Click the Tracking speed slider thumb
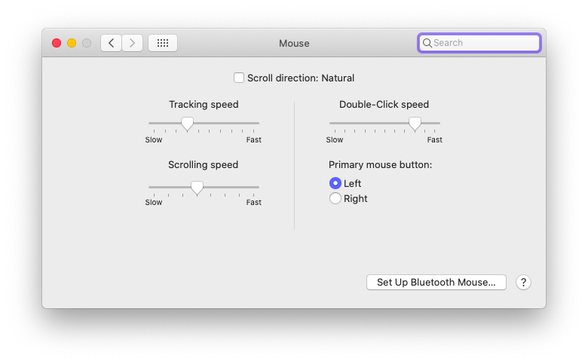 point(187,124)
